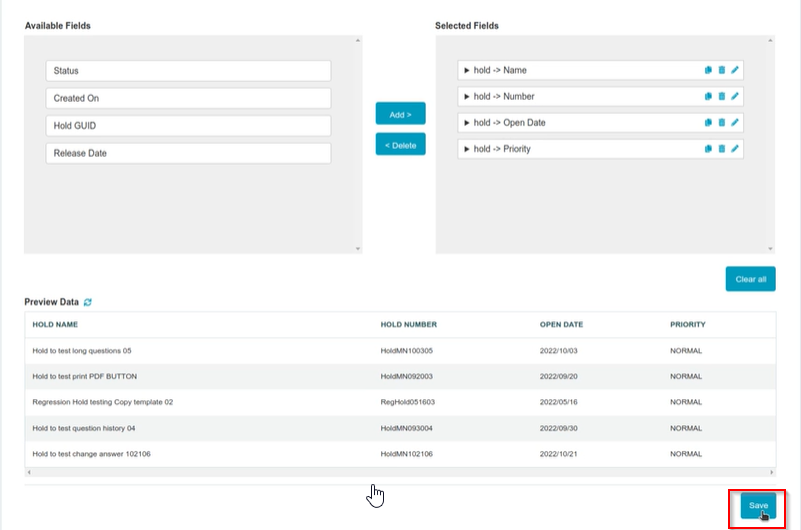Click open date 2022/10/03
The image size is (801, 530).
(x=558, y=351)
